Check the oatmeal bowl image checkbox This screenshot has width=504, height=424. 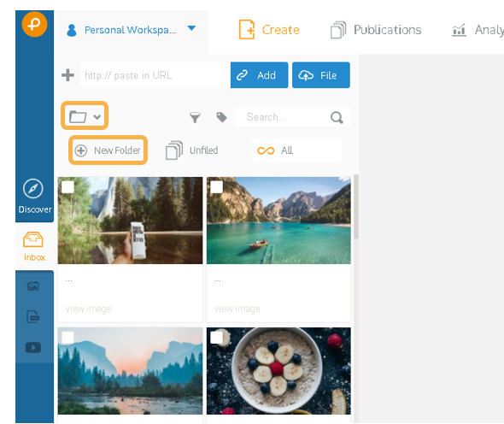click(217, 338)
